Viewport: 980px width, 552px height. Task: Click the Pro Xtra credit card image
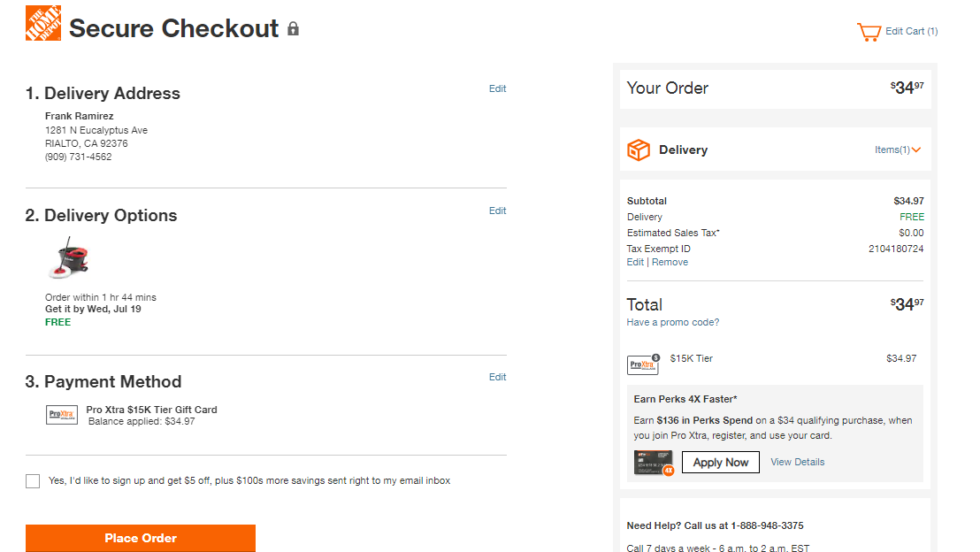point(654,463)
